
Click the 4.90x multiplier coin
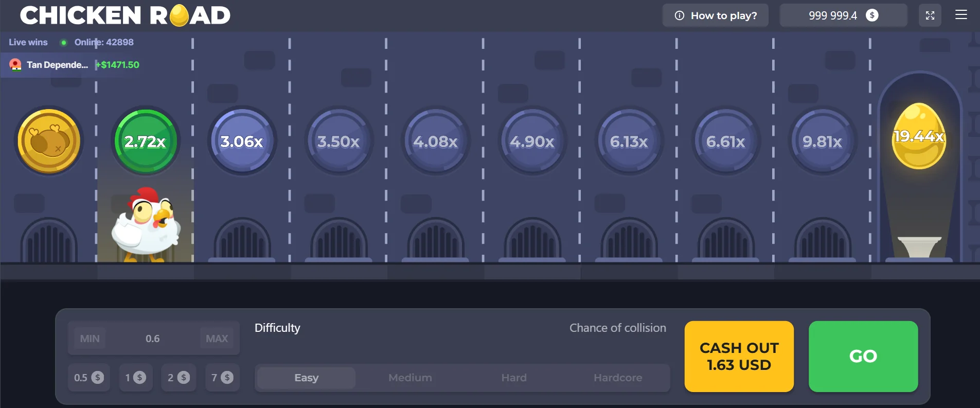(532, 141)
